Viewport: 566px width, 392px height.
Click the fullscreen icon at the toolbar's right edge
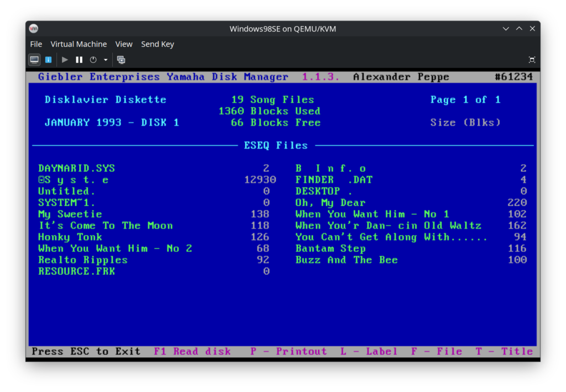pos(531,59)
